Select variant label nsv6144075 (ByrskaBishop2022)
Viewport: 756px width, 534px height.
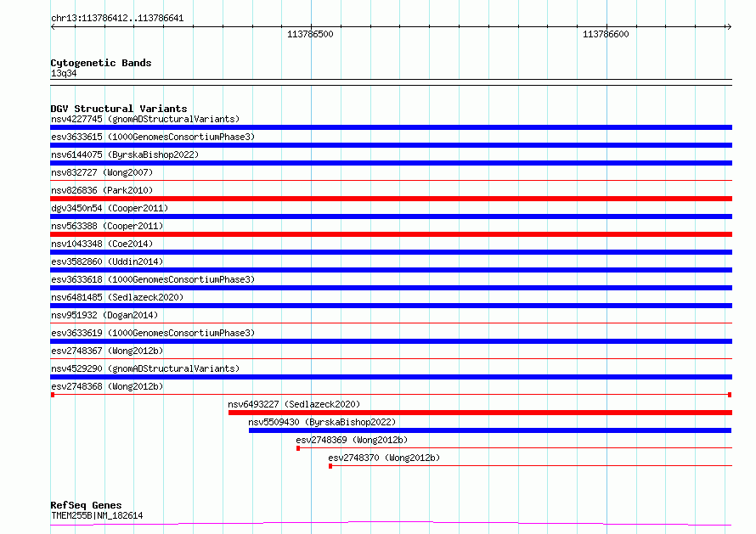point(125,155)
